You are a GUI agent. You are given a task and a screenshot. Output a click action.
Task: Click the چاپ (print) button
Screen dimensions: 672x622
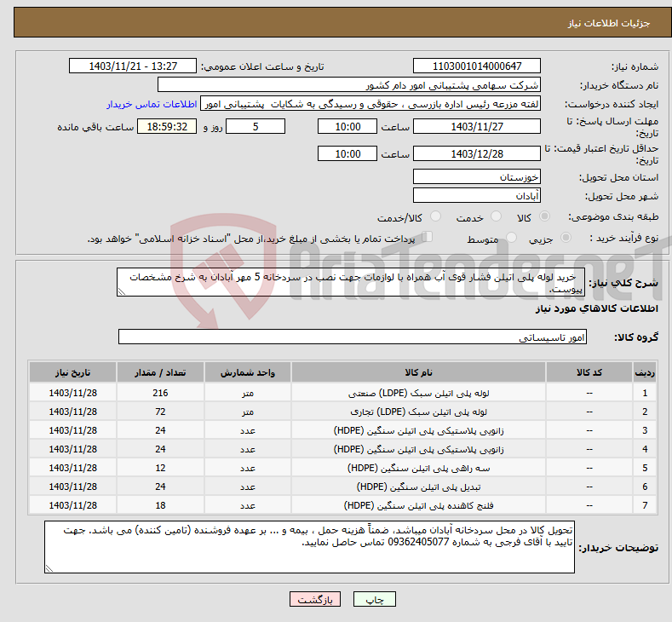(375, 599)
